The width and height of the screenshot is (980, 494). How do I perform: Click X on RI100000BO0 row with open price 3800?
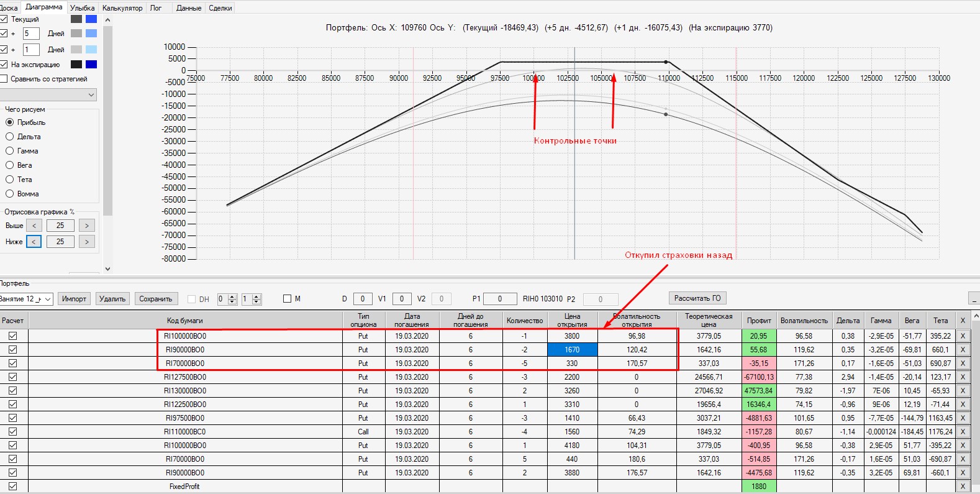point(963,336)
